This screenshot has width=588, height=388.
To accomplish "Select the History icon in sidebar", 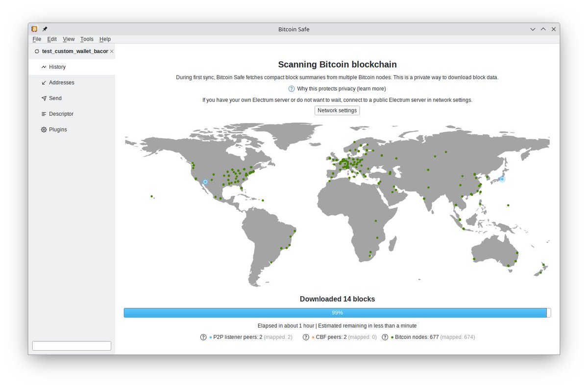I will pos(44,67).
